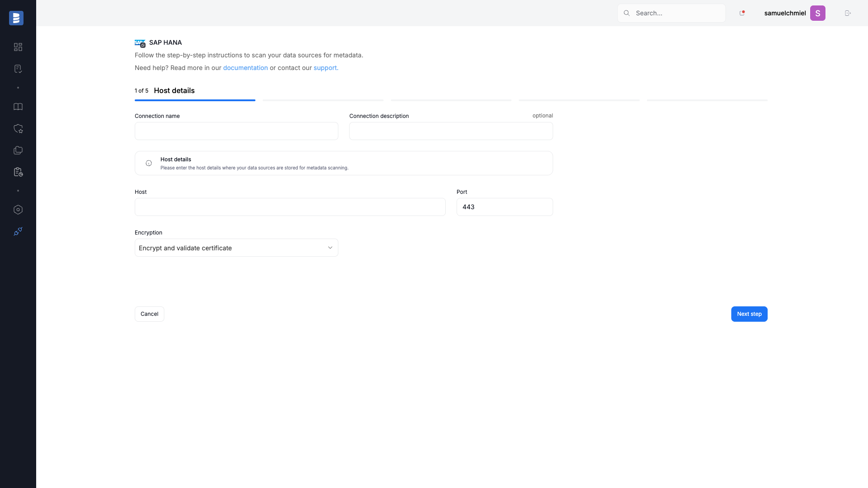The image size is (868, 488).
Task: Click the SAP HANA logo icon
Action: pos(140,43)
